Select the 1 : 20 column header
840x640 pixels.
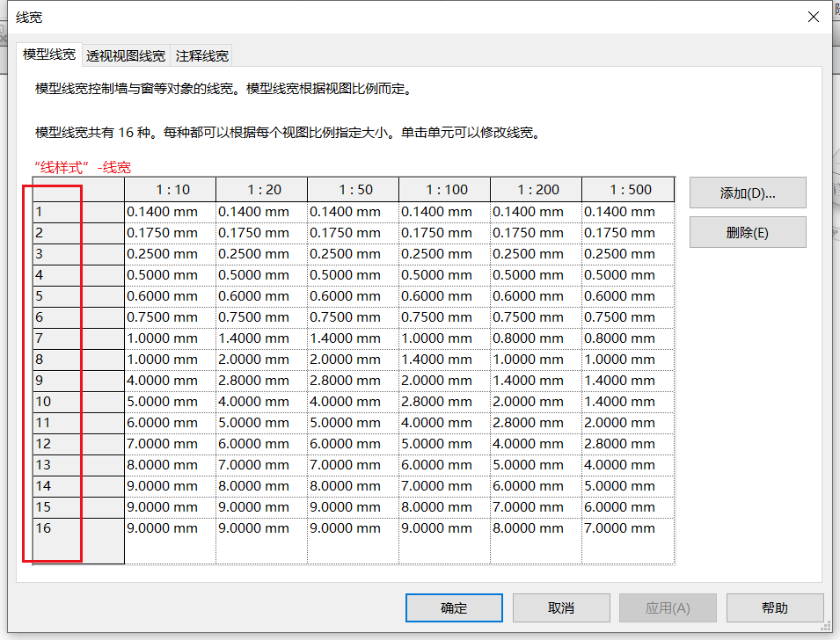point(261,190)
